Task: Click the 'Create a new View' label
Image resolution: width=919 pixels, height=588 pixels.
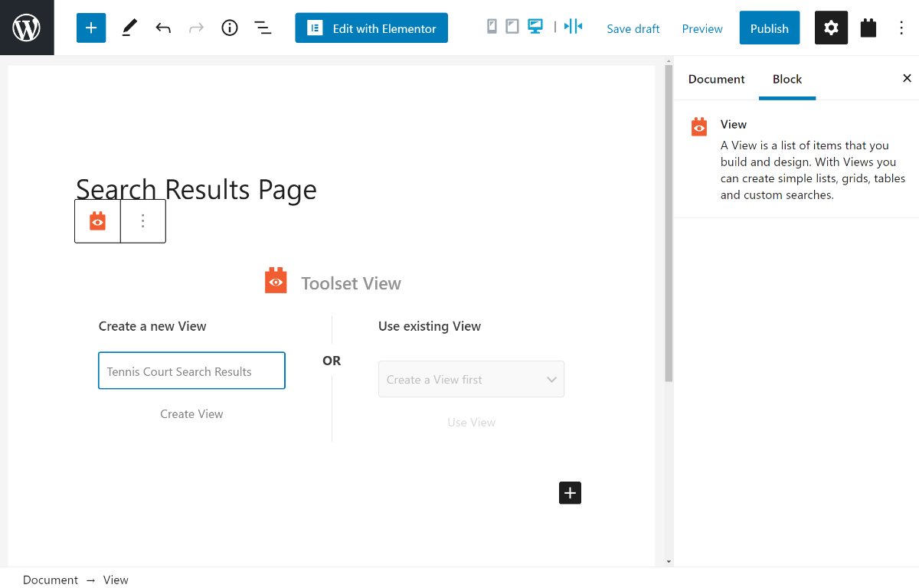Action: pyautogui.click(x=152, y=326)
